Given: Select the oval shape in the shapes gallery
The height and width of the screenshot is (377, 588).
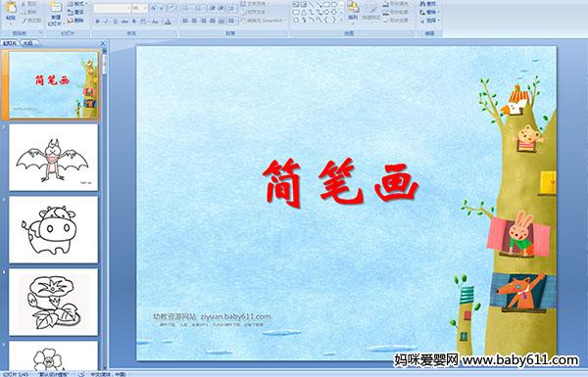Looking at the screenshot, I should coord(334,4).
